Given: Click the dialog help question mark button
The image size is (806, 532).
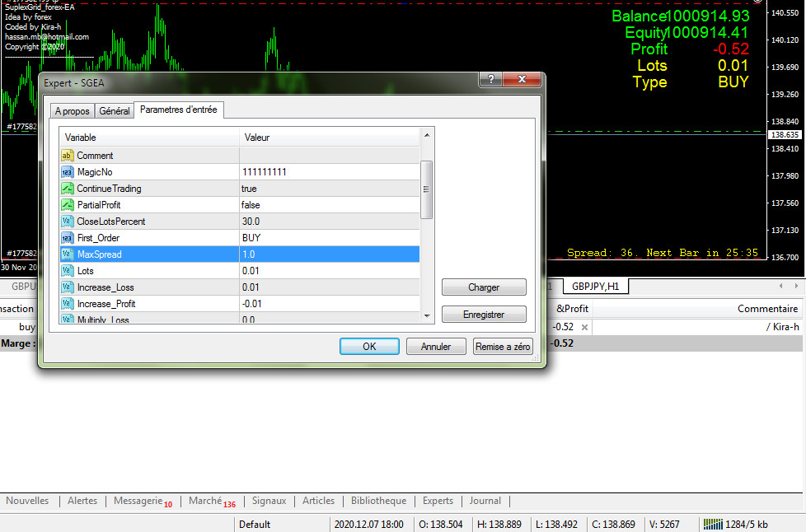Looking at the screenshot, I should click(490, 79).
